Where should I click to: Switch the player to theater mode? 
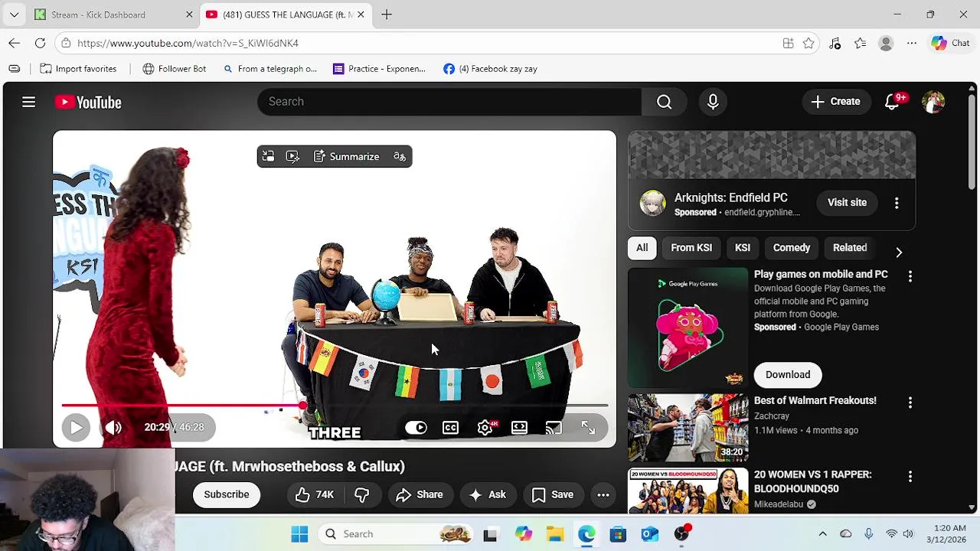tap(519, 427)
